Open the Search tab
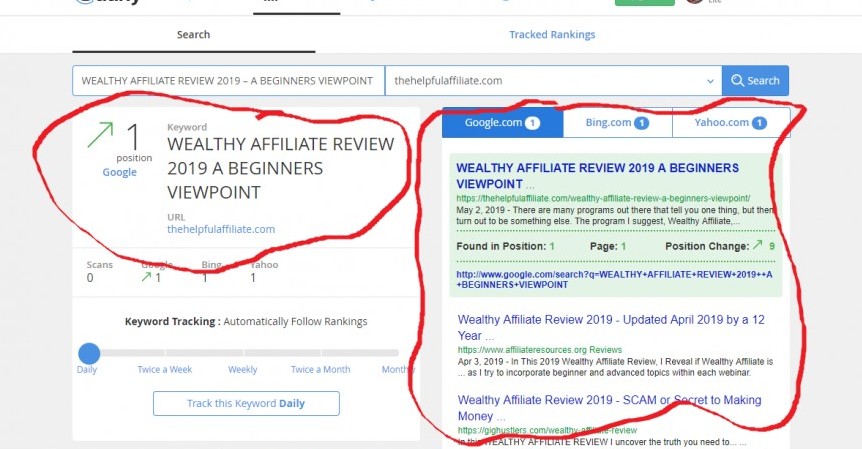862x449 pixels. [x=194, y=35]
